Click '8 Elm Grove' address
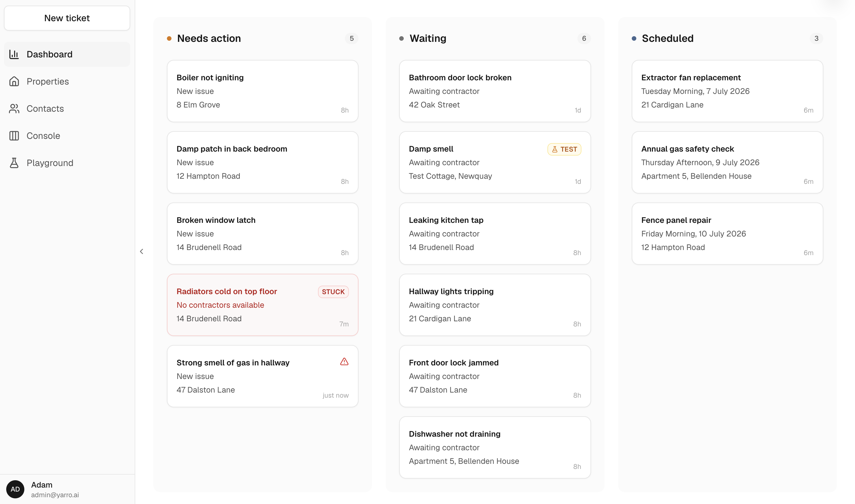Image resolution: width=855 pixels, height=504 pixels. point(198,105)
